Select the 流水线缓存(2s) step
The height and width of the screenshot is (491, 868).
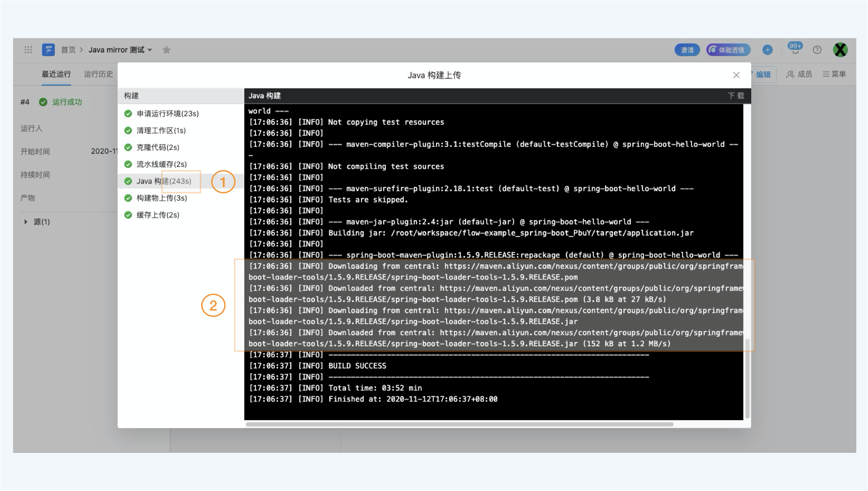pyautogui.click(x=181, y=164)
